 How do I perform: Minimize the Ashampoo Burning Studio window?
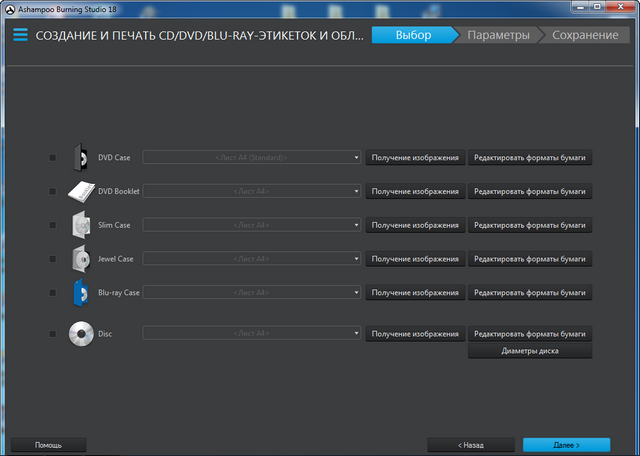pos(580,7)
